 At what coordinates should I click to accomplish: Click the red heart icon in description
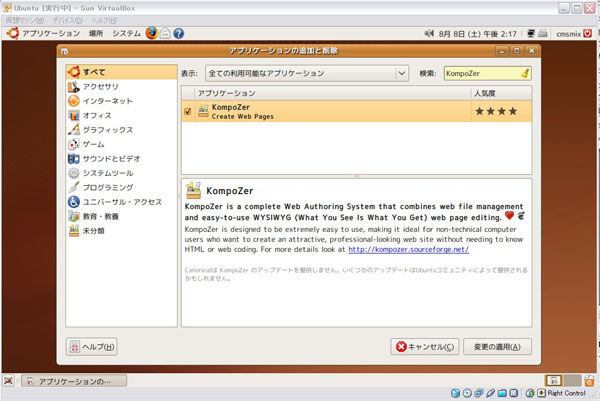[x=509, y=216]
